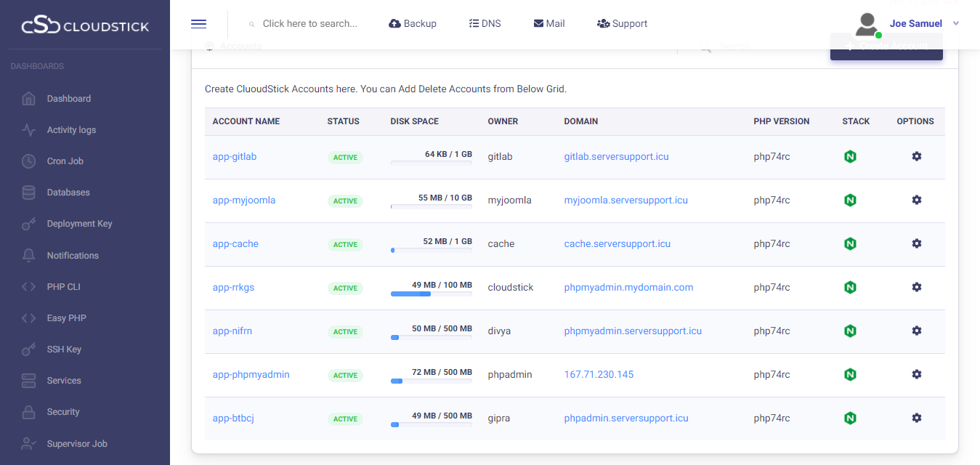Click the user avatar picture
The height and width of the screenshot is (465, 980).
(x=867, y=24)
